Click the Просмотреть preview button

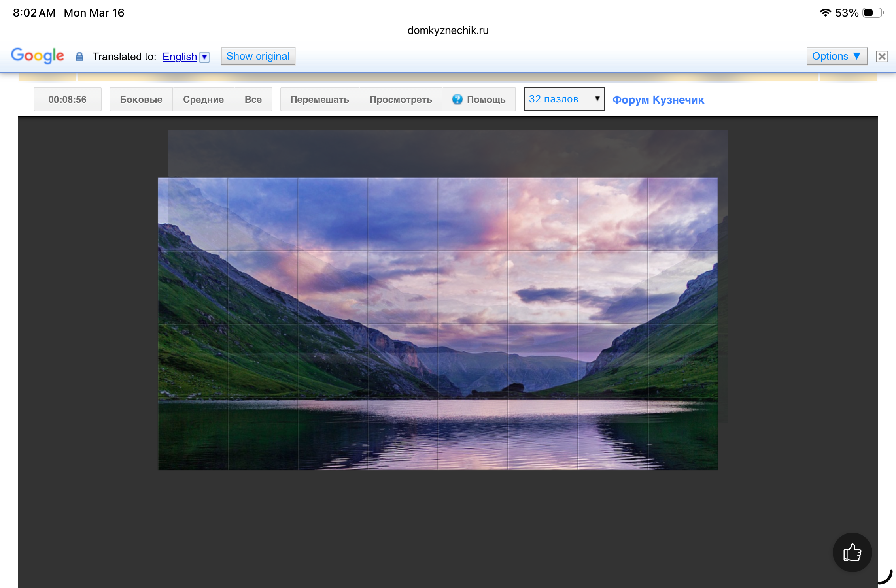tap(401, 99)
